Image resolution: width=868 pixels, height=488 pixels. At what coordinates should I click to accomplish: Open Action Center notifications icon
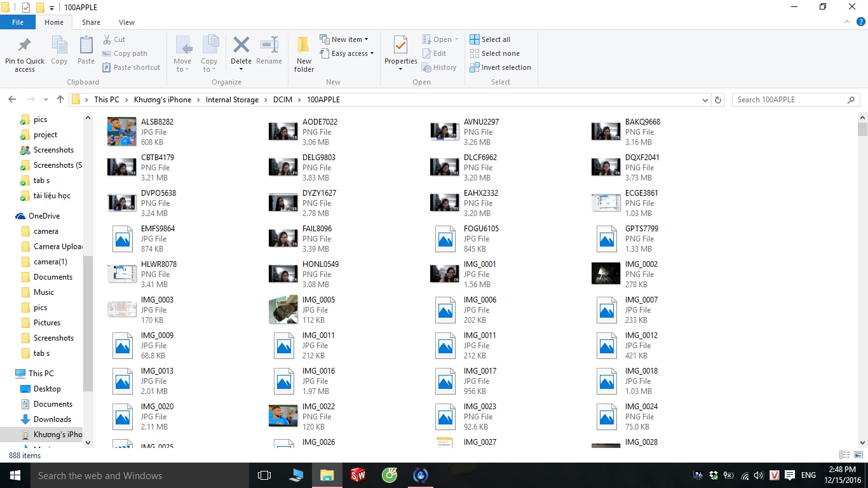[x=790, y=475]
